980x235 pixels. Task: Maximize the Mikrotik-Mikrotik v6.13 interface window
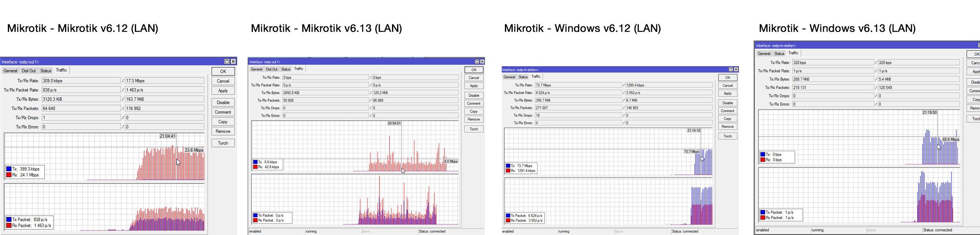[477, 61]
